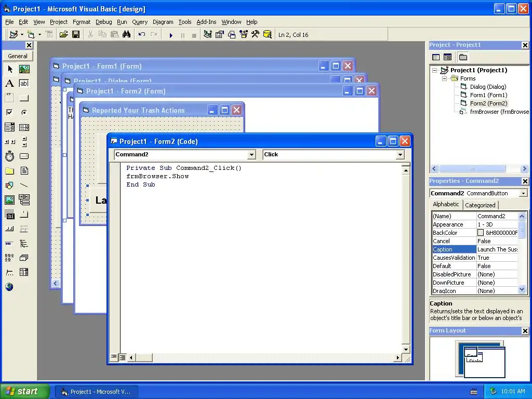This screenshot has height=399, width=532.
Task: Click the Caption property value field
Action: click(497, 249)
